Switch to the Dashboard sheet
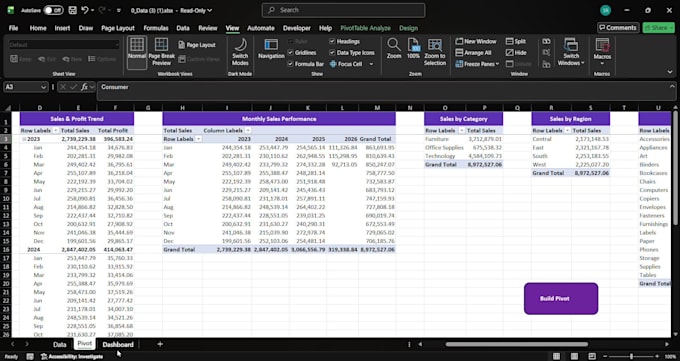The height and width of the screenshot is (361, 680). [x=118, y=345]
